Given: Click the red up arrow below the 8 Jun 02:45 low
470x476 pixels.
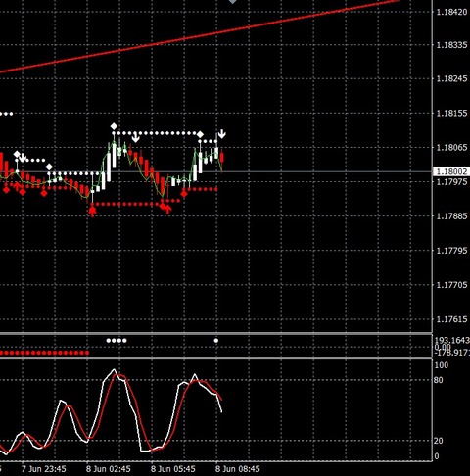Looking at the screenshot, I should click(93, 211).
